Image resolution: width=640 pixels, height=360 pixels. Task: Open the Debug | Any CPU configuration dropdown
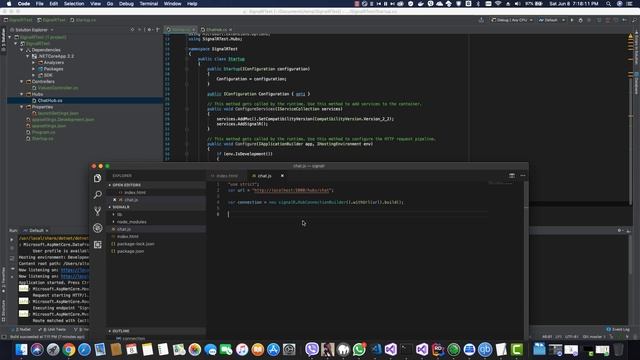[512, 20]
